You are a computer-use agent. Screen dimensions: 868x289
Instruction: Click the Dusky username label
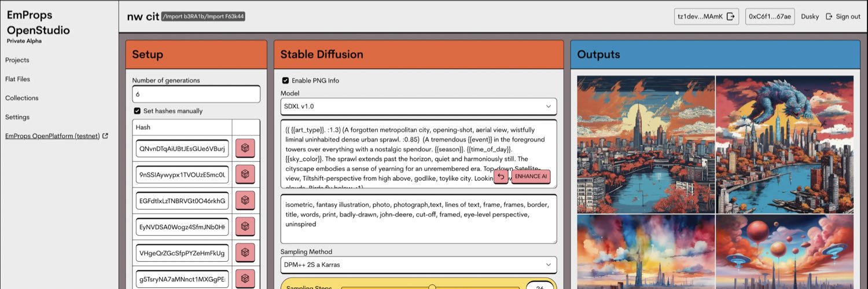pyautogui.click(x=810, y=16)
